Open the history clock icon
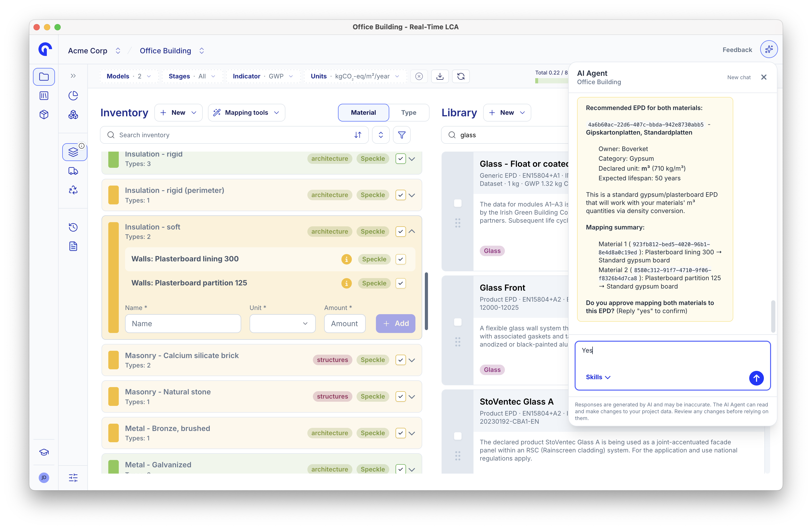Viewport: 812px width, 529px height. [73, 227]
